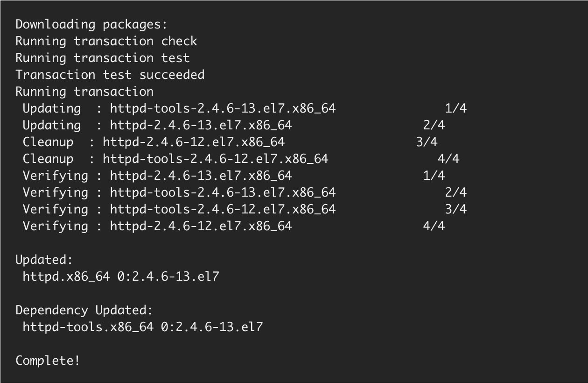Screen dimensions: 588x383
Task: Select the "Running transaction check" text
Action: pos(106,41)
